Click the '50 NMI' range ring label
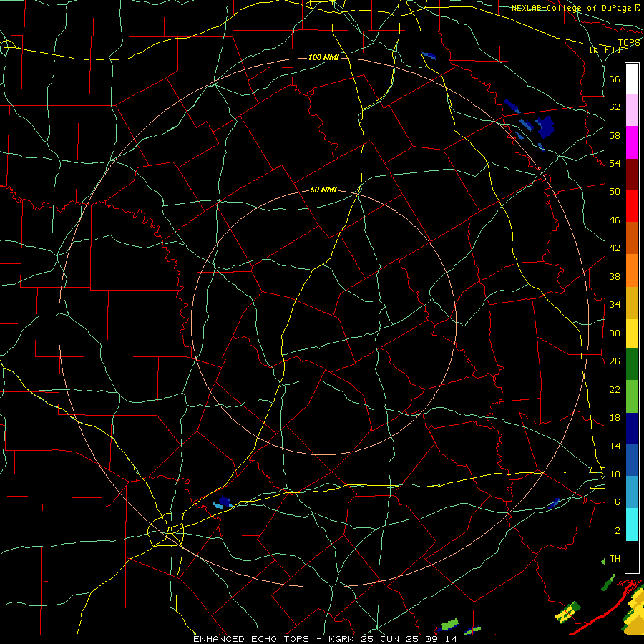This screenshot has width=644, height=644. (x=323, y=190)
